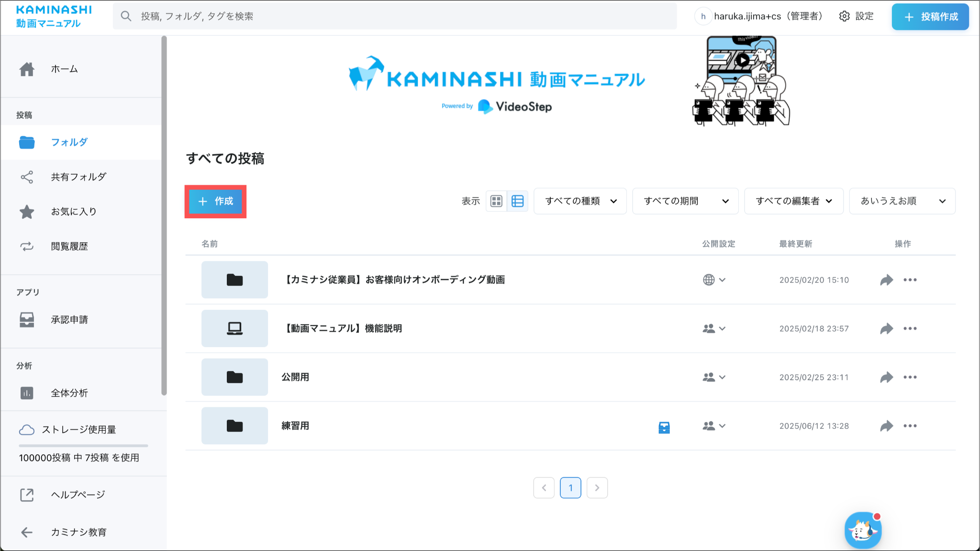Screen dimensions: 980x551
Task: Click the 投稿作成 button in header
Action: point(930,17)
